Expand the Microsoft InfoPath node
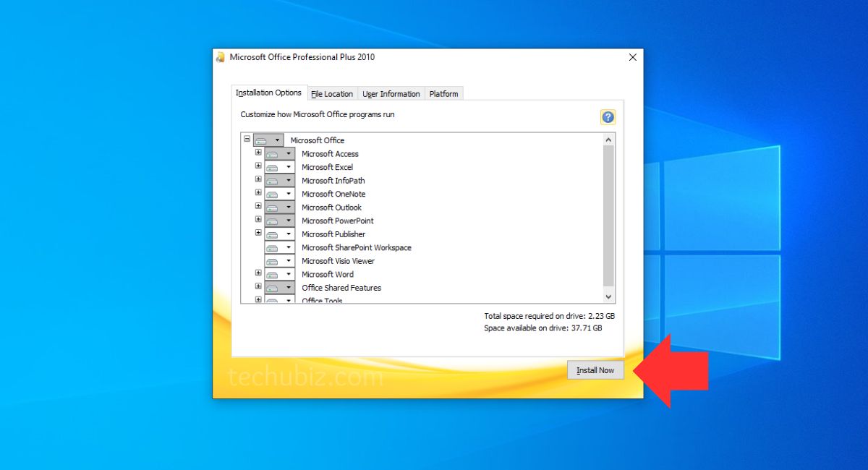The width and height of the screenshot is (868, 470). [x=258, y=179]
